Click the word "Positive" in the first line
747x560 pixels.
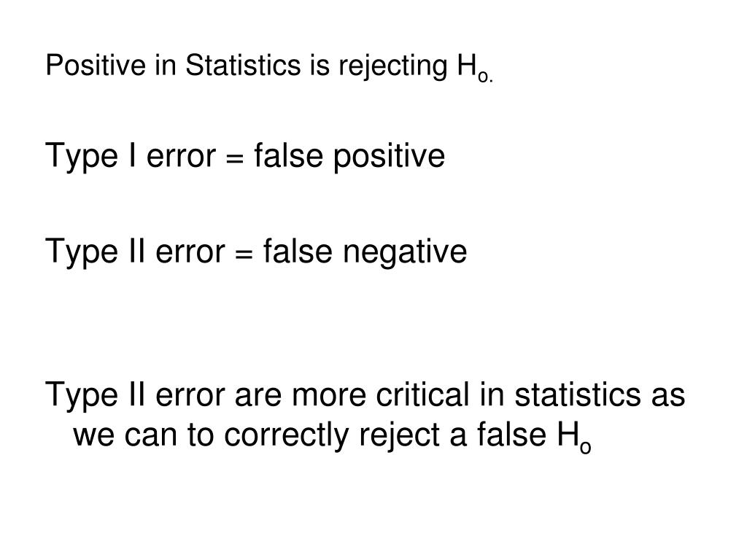pyautogui.click(x=96, y=65)
